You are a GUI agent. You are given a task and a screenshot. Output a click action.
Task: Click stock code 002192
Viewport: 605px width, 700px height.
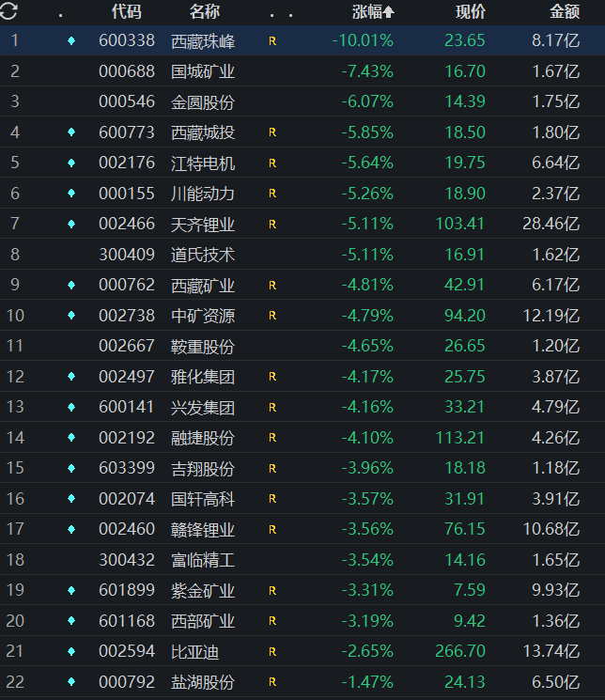click(127, 438)
